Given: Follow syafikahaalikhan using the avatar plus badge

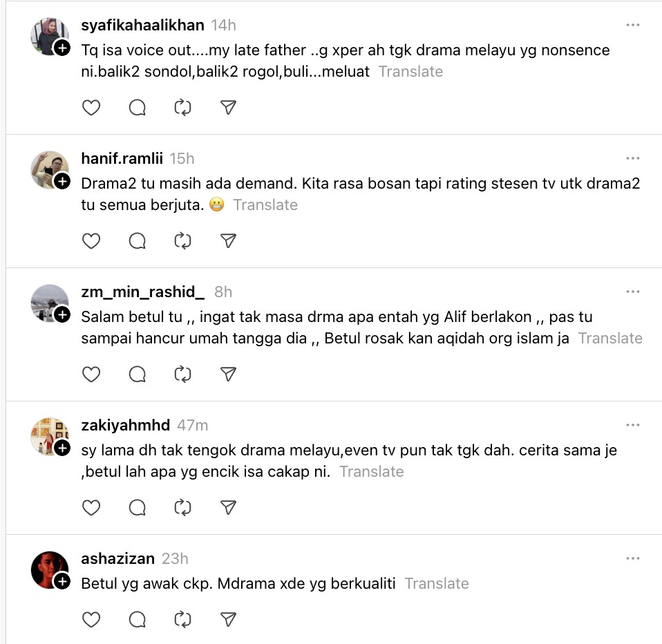Looking at the screenshot, I should (62, 48).
